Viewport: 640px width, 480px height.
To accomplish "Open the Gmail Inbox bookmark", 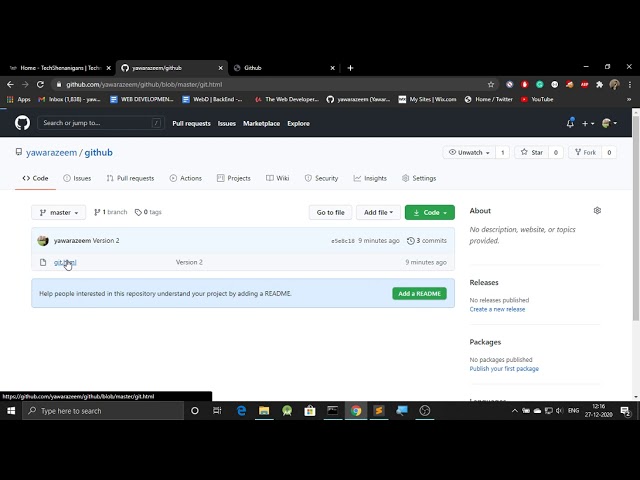I will (x=69, y=99).
